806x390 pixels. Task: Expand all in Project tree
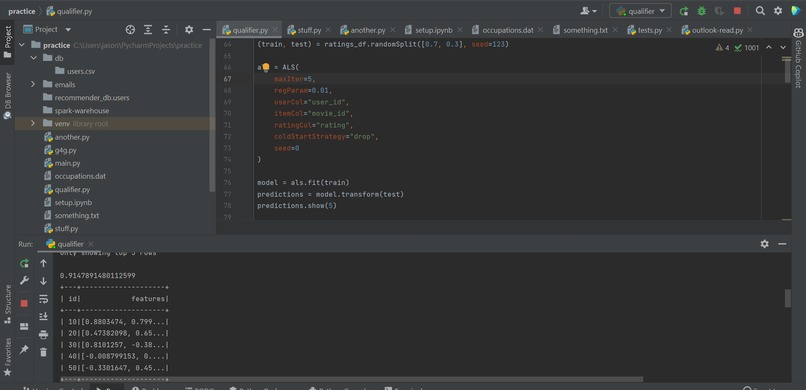148,30
